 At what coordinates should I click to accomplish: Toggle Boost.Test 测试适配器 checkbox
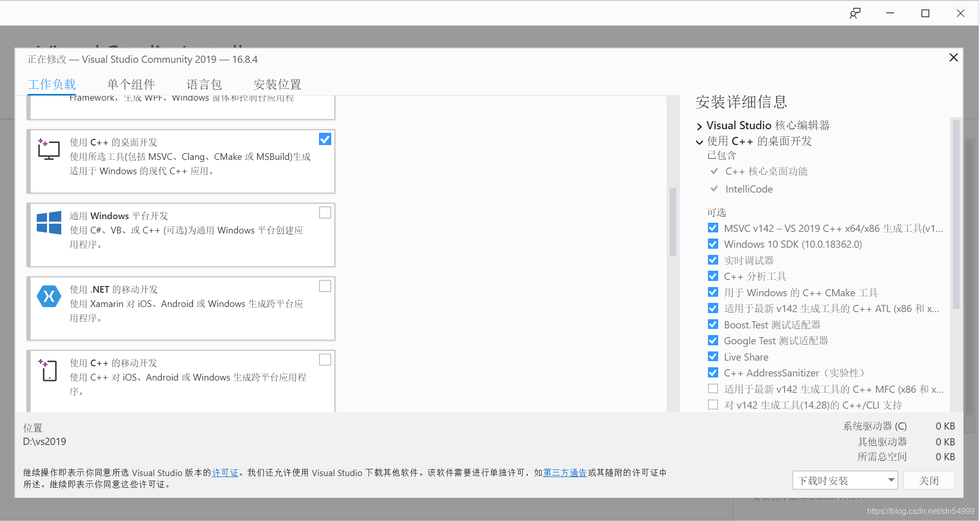(x=713, y=324)
